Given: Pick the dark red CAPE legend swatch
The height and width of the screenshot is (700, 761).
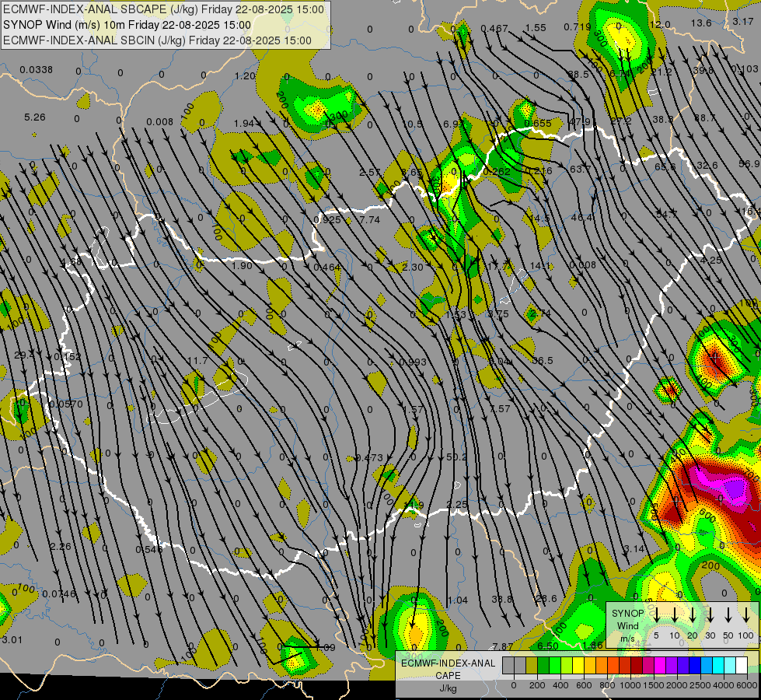Looking at the screenshot, I should click(637, 665).
